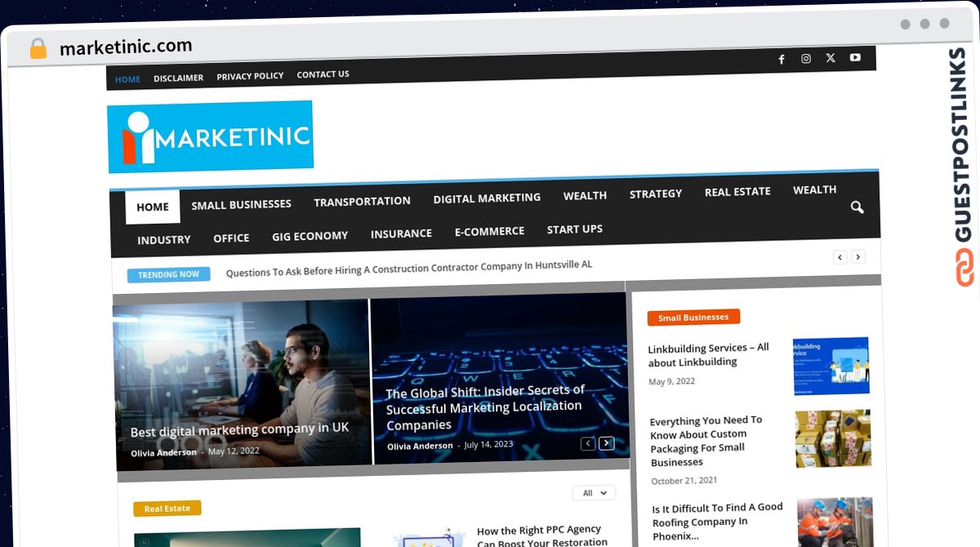
Task: Open 'Best digital marketing company in UK' article
Action: click(x=239, y=429)
